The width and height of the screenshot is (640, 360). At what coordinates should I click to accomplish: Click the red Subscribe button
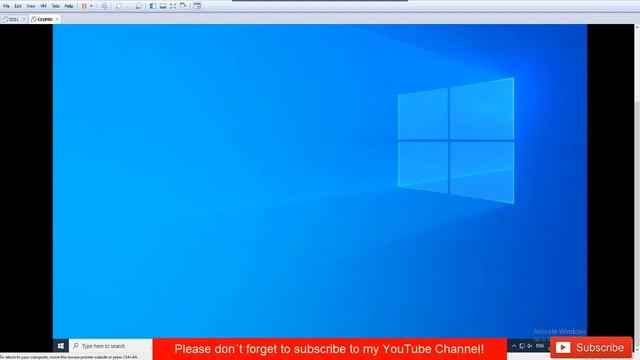pyautogui.click(x=591, y=348)
